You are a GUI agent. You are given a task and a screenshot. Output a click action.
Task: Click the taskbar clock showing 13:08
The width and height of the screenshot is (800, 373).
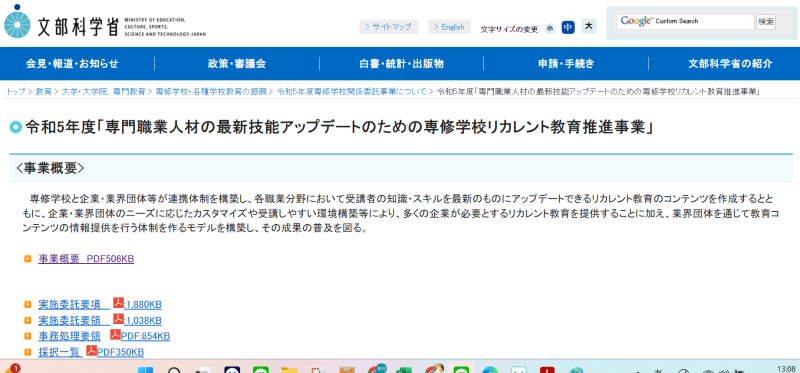click(x=785, y=369)
